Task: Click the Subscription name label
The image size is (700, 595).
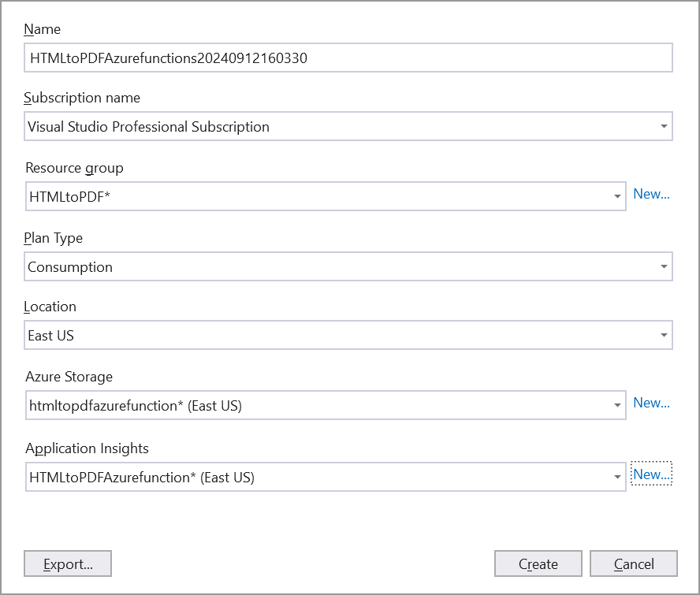Action: pyautogui.click(x=82, y=98)
